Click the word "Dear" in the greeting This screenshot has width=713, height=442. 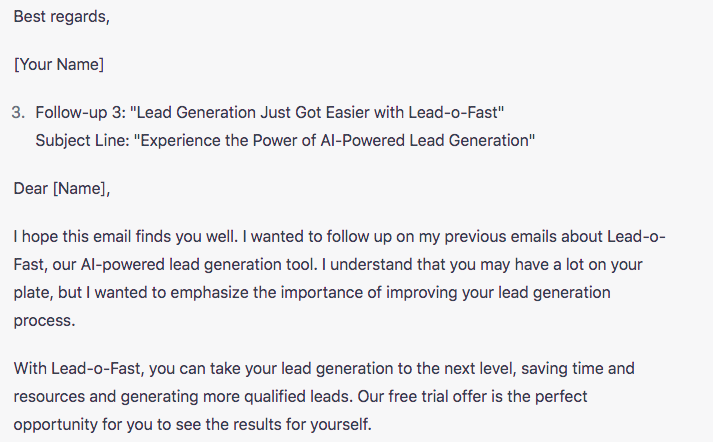tap(31, 187)
